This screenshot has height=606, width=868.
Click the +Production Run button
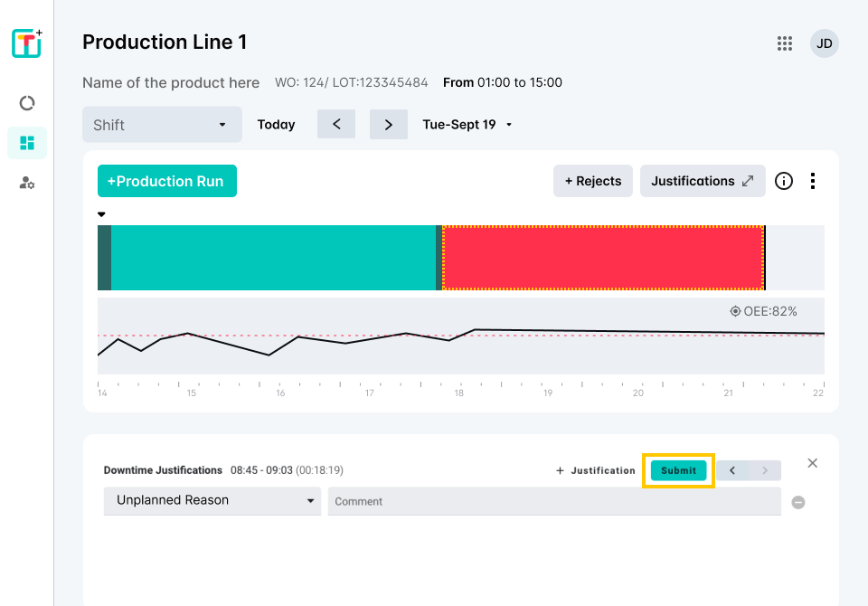pyautogui.click(x=166, y=181)
